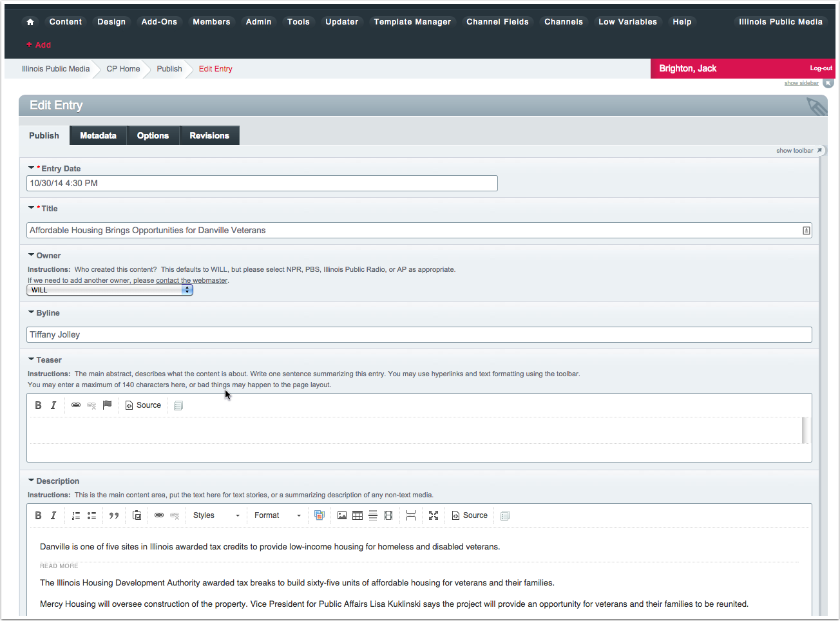Image resolution: width=840 pixels, height=621 pixels.
Task: Insert Read More page break
Action: click(411, 515)
